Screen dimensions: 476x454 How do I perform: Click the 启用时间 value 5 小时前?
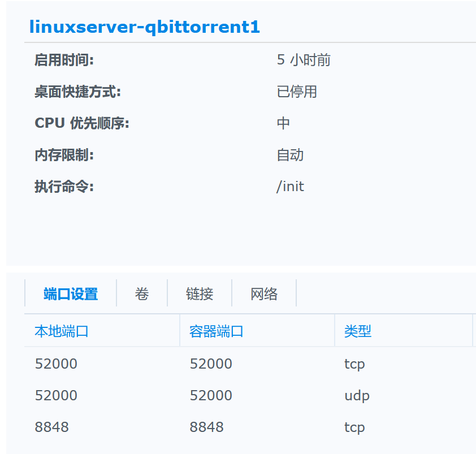[304, 60]
